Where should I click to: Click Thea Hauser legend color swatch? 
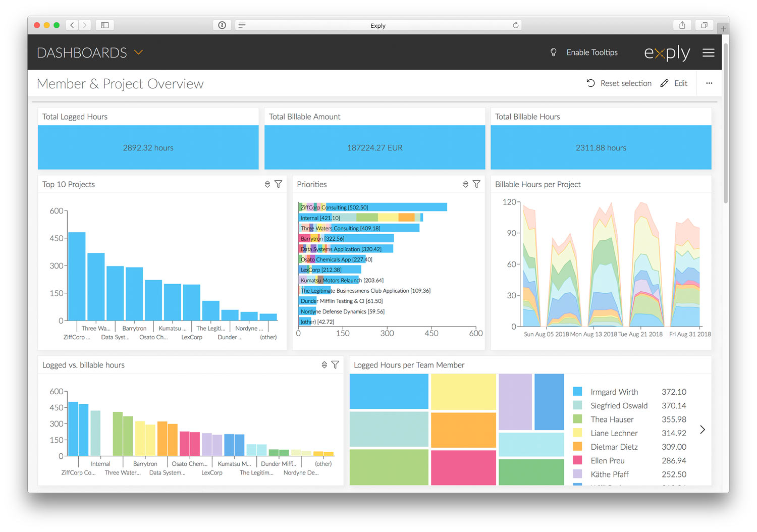pyautogui.click(x=578, y=419)
